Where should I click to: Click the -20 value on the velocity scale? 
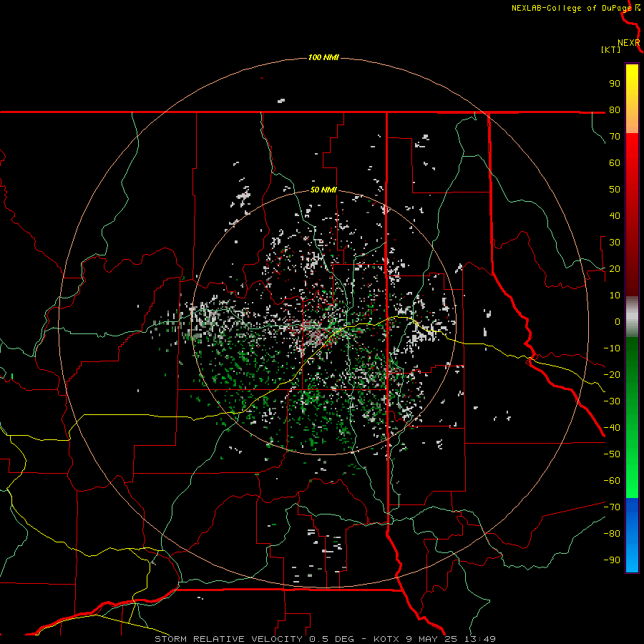[612, 374]
